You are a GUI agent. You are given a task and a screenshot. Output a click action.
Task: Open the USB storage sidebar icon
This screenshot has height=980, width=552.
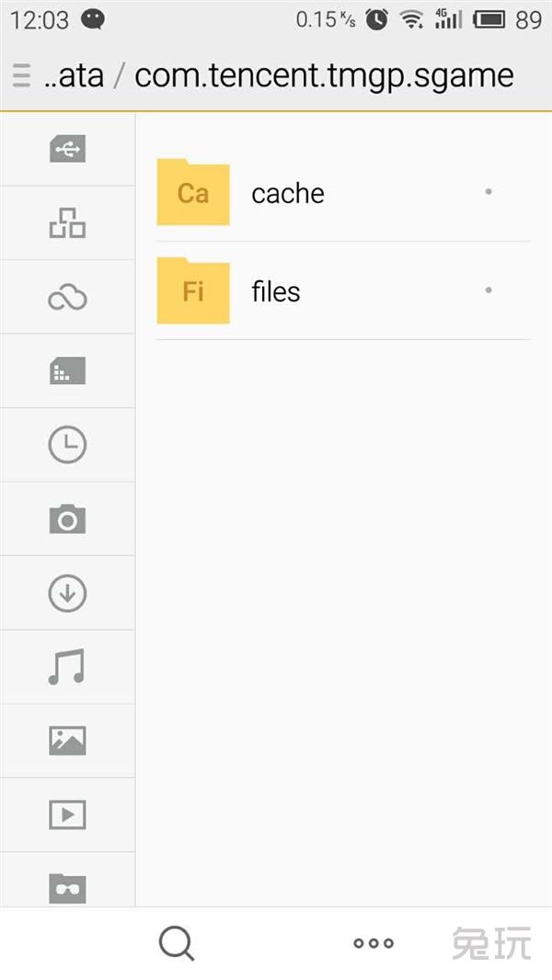coord(67,149)
